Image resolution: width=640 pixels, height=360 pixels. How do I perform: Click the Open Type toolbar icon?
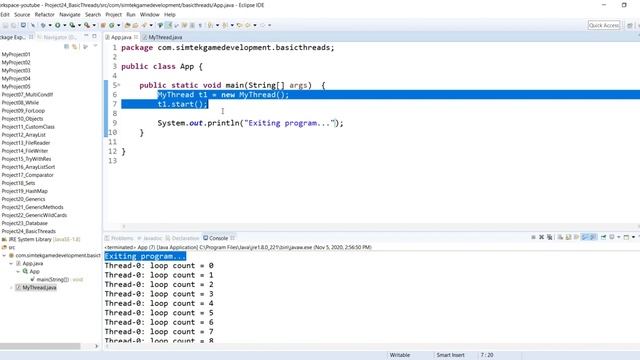point(127,25)
